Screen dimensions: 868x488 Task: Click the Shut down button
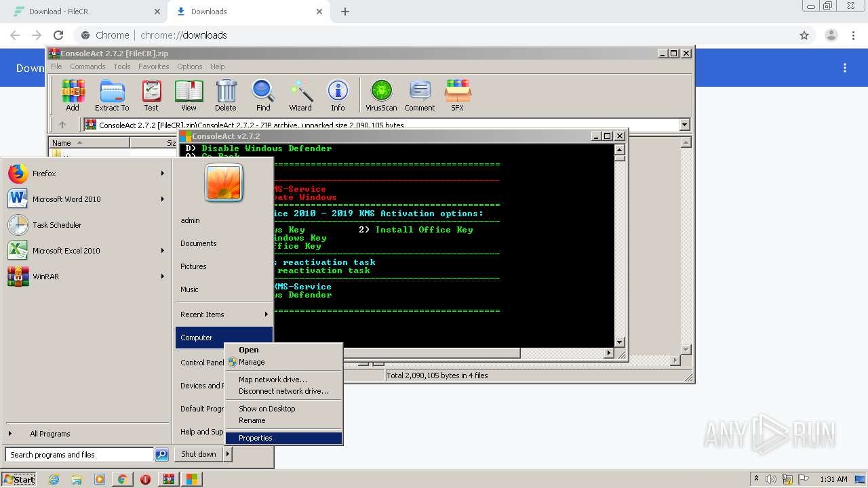coord(199,454)
